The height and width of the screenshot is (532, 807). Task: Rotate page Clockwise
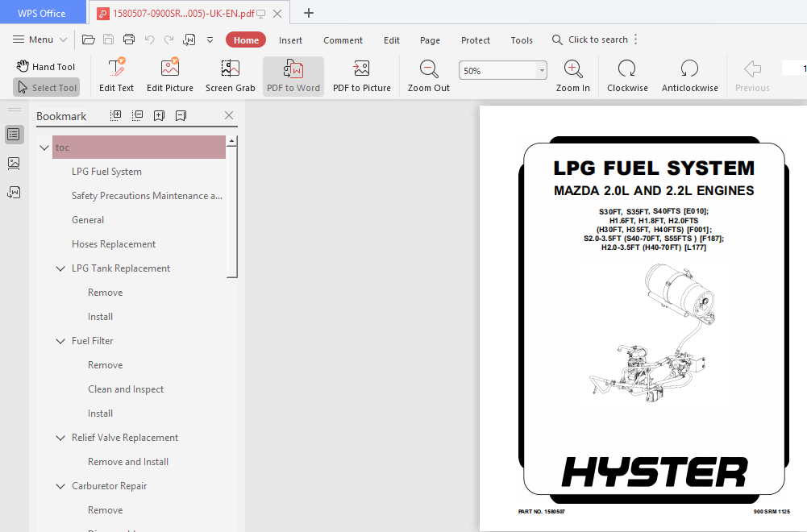pyautogui.click(x=627, y=76)
